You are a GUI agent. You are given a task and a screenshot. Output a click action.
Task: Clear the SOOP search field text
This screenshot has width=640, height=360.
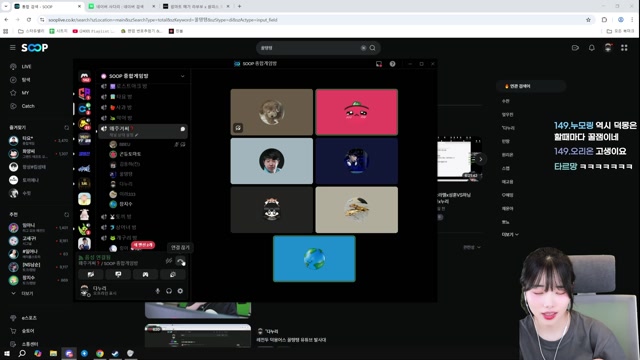363,48
